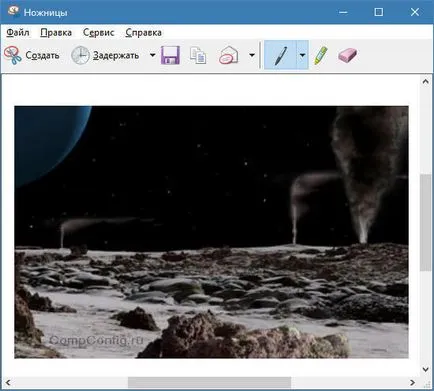Open the Ножницы app icon in the title bar

tap(13, 12)
